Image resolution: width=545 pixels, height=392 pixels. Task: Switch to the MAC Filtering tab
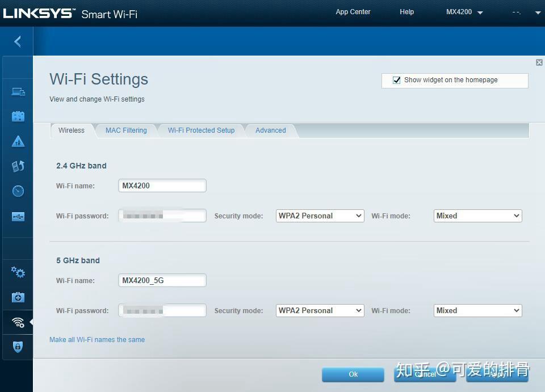tap(126, 130)
